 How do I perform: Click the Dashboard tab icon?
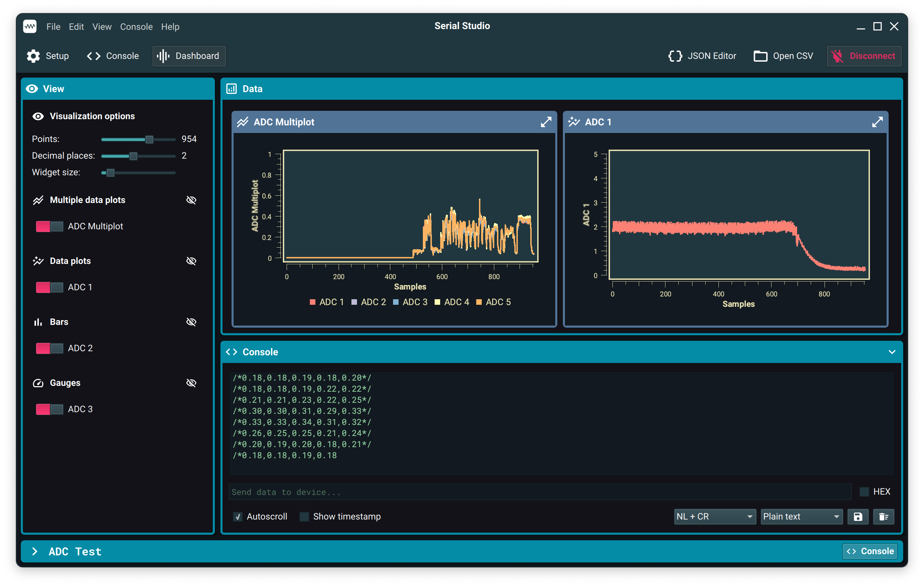coord(163,56)
